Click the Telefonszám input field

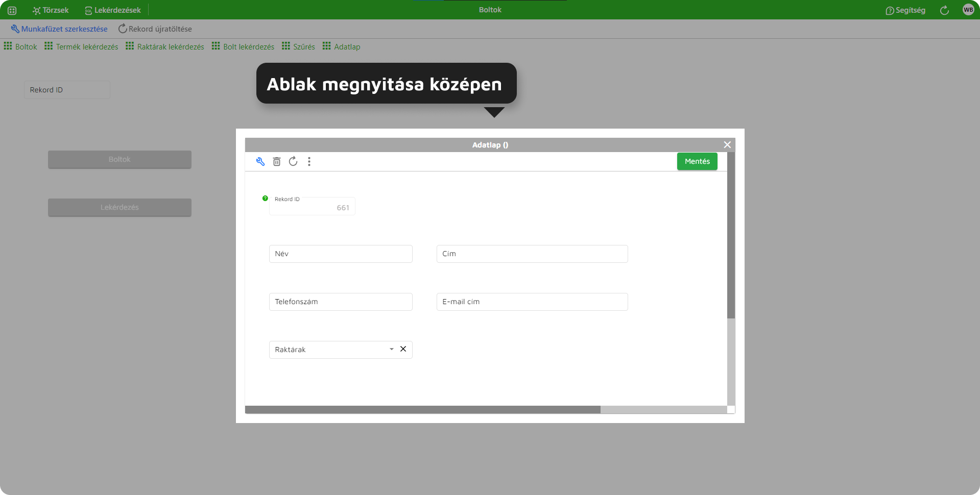341,302
